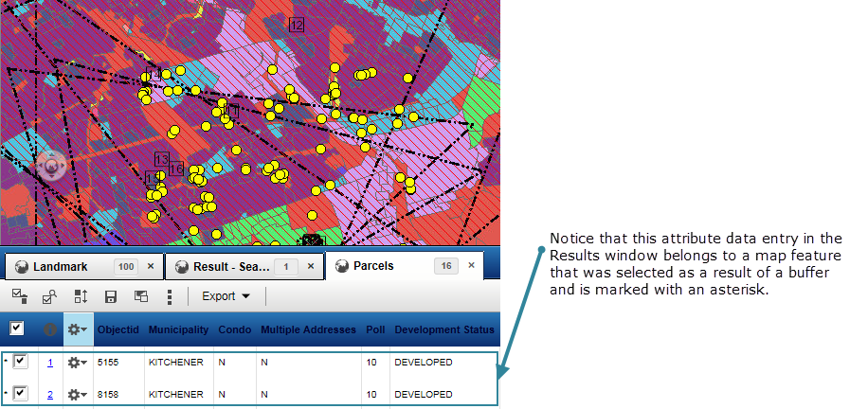Click the info icon in table header
Screen dimensions: 868x409
tap(49, 329)
